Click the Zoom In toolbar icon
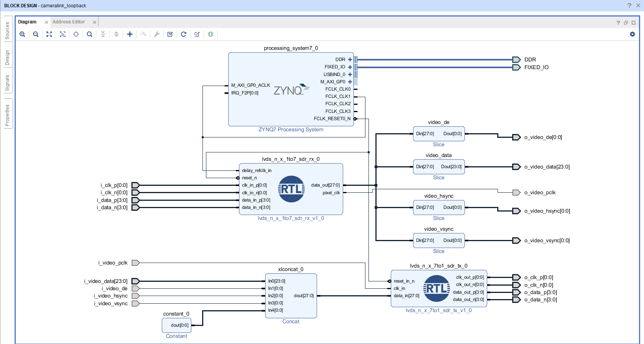The image size is (644, 344). [22, 34]
